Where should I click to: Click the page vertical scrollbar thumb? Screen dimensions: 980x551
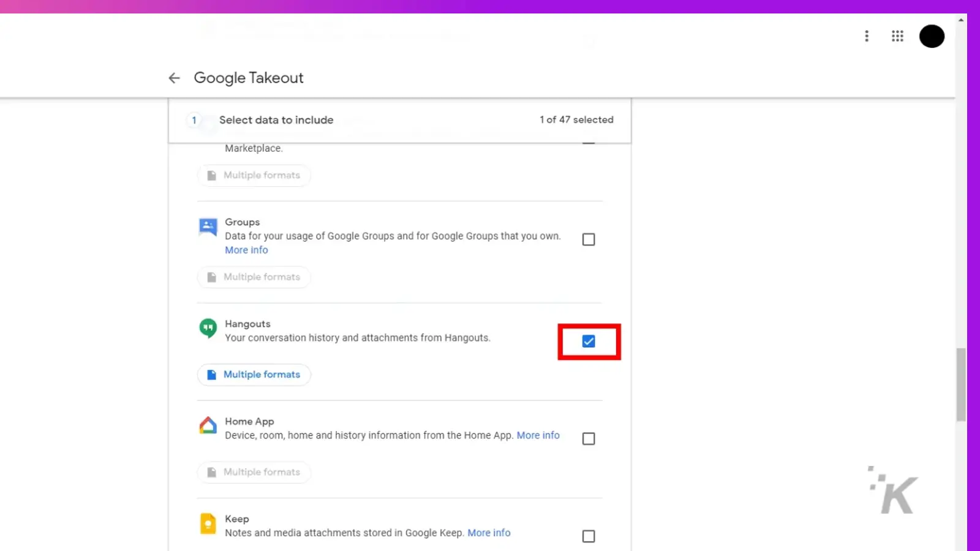coord(961,384)
